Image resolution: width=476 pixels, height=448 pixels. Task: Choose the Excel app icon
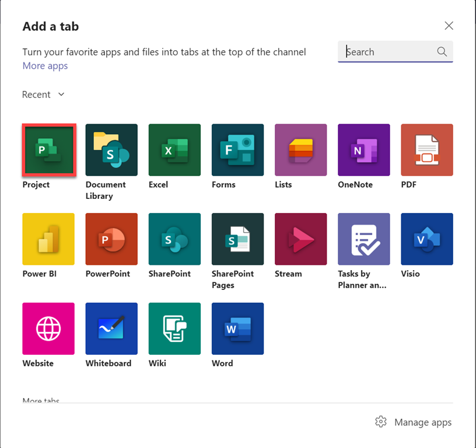click(174, 150)
